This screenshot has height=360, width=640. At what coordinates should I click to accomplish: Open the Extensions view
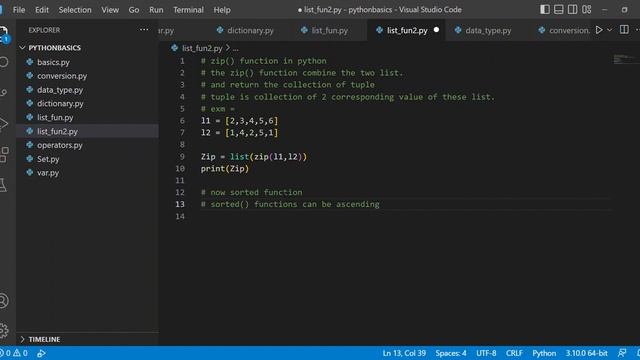tap(3, 155)
